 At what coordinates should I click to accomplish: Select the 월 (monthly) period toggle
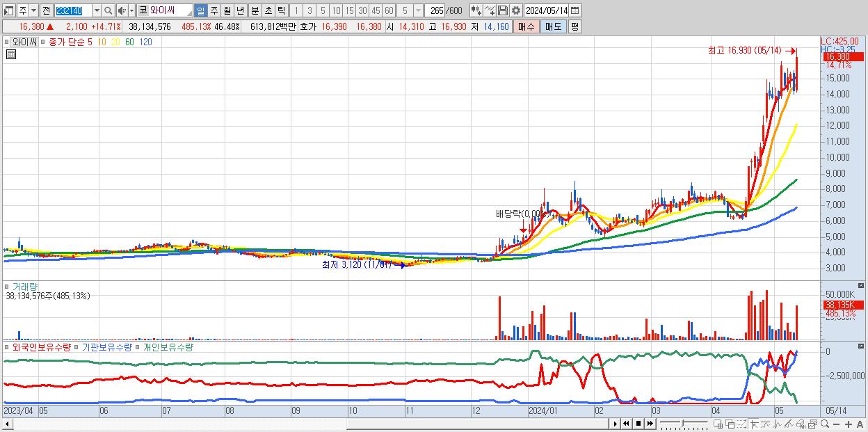pyautogui.click(x=227, y=10)
